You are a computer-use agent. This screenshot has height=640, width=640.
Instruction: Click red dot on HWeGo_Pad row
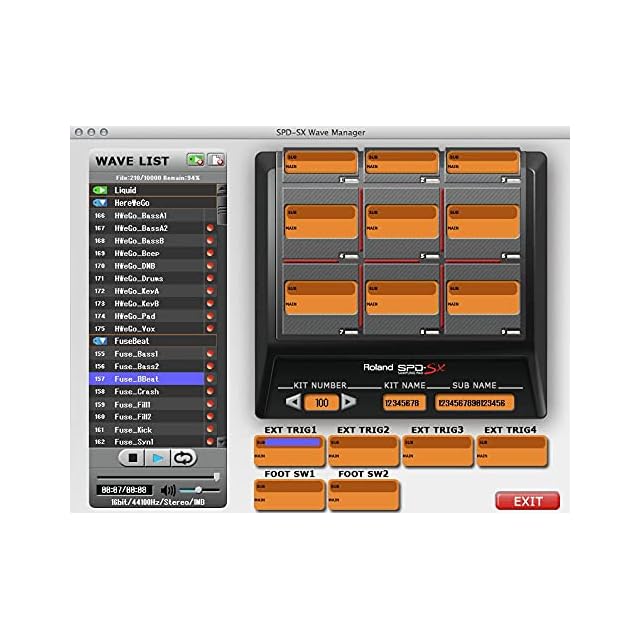(210, 316)
